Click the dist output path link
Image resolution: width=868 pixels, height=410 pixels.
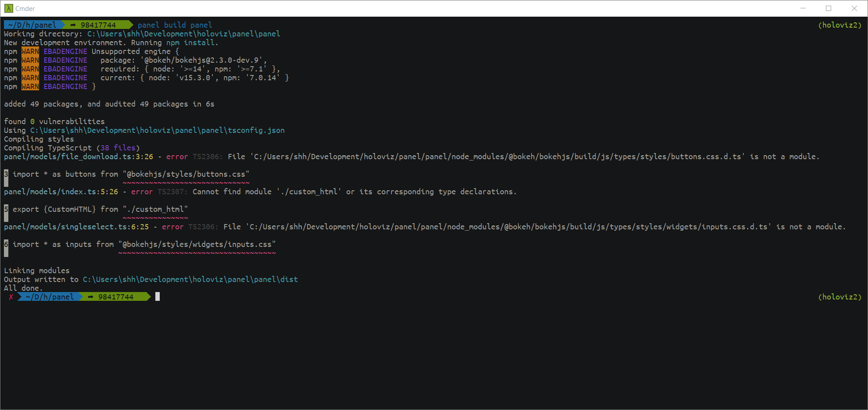pos(190,279)
